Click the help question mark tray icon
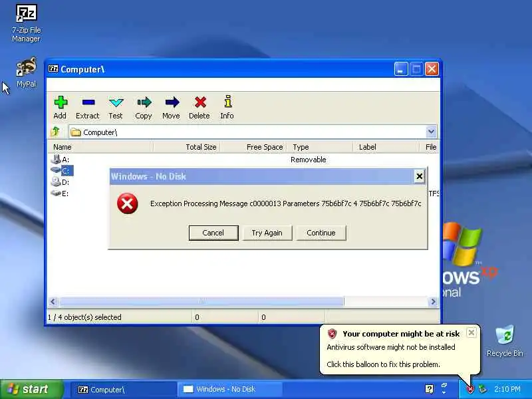 coord(429,389)
